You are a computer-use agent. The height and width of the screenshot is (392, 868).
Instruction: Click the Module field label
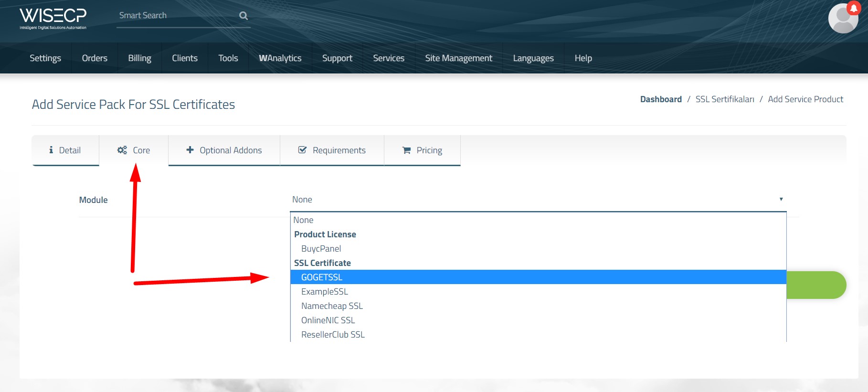[93, 200]
